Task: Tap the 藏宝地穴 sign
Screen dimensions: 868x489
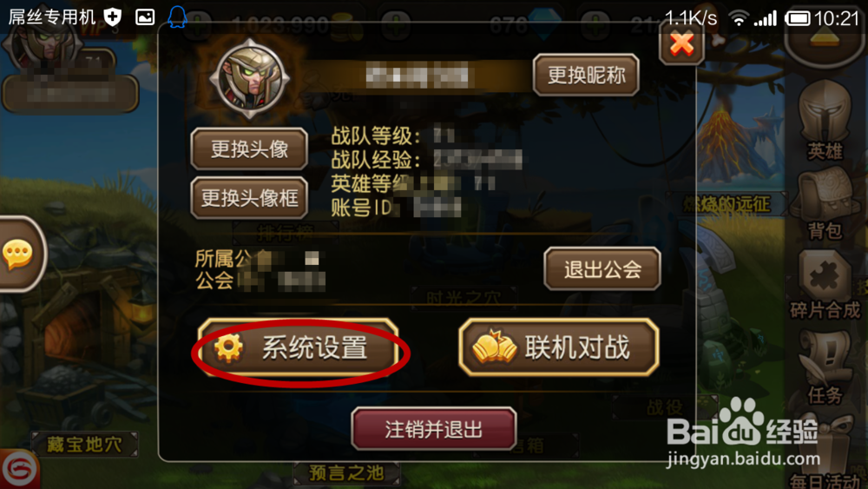Action: pyautogui.click(x=84, y=444)
